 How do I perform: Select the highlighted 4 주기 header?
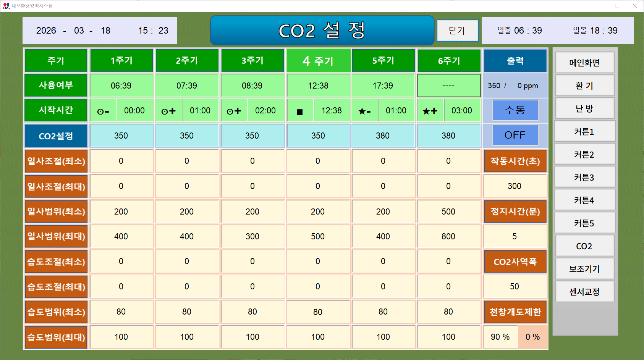(318, 61)
